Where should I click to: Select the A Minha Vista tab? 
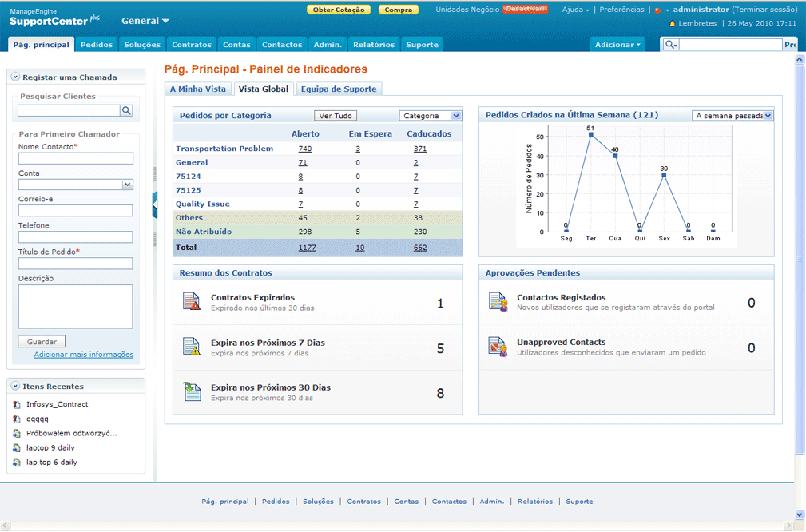198,89
